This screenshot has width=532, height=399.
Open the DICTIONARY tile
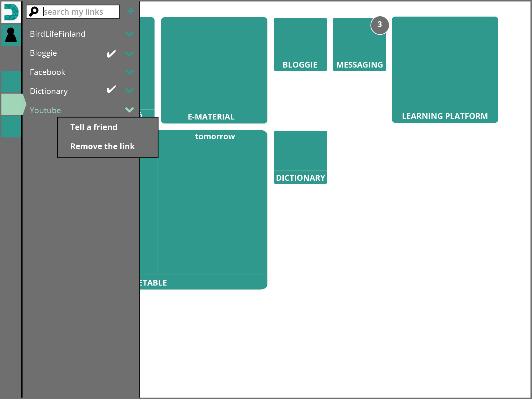(x=300, y=157)
